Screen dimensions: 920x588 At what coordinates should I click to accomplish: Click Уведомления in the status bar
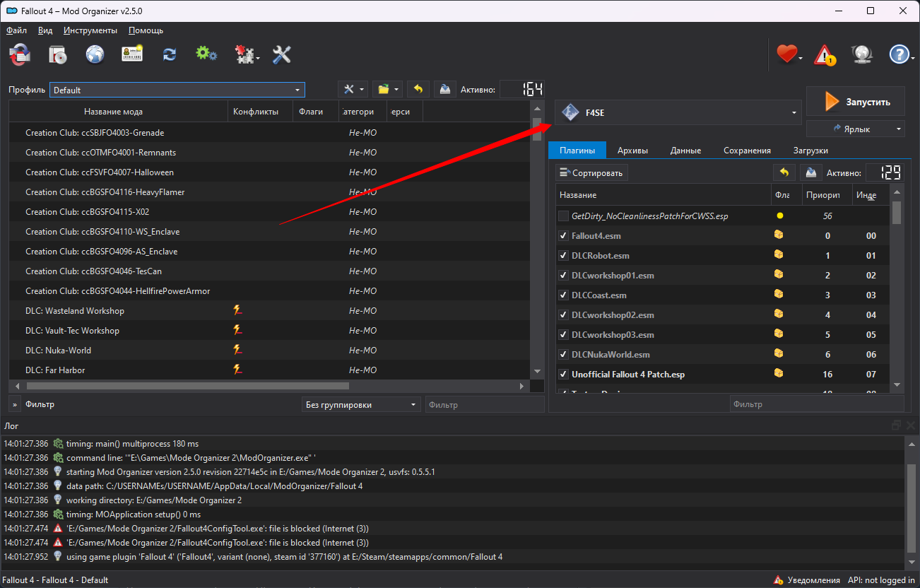[806, 580]
